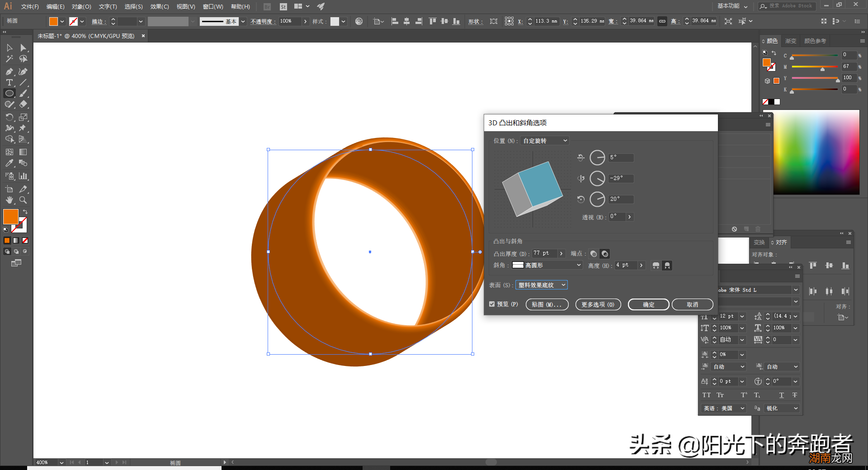Select the Ellipse tool
Image resolution: width=868 pixels, height=470 pixels.
coord(9,94)
